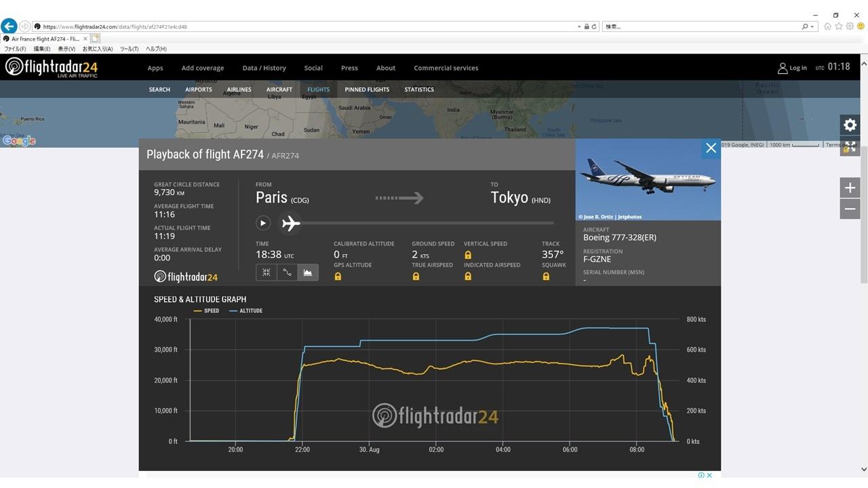
Task: Play the AF274 flight playback
Action: pos(263,223)
